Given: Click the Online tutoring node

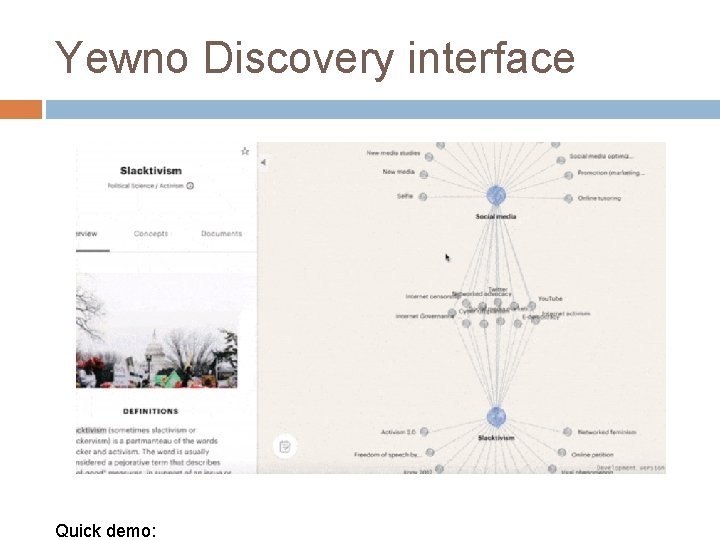Looking at the screenshot, I should [x=568, y=198].
